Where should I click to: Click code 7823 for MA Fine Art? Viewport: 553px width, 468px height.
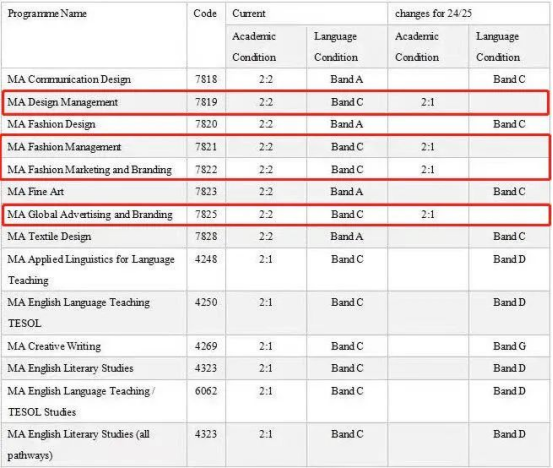click(x=206, y=192)
